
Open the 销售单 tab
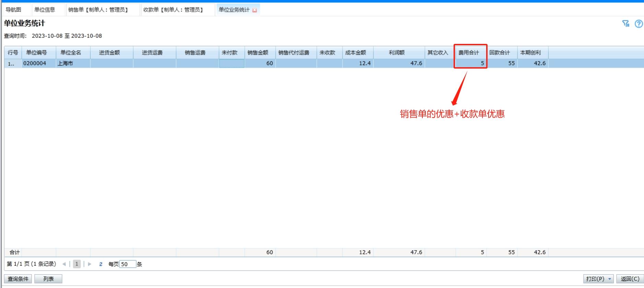(x=98, y=10)
